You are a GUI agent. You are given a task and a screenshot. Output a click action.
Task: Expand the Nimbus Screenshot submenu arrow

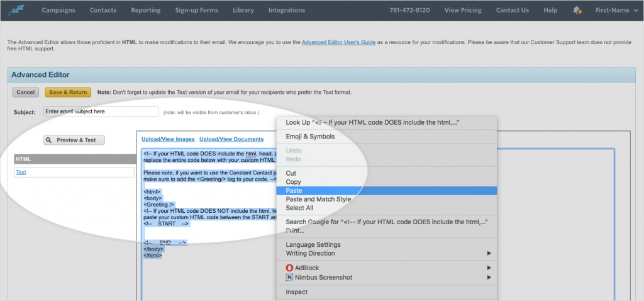[489, 278]
